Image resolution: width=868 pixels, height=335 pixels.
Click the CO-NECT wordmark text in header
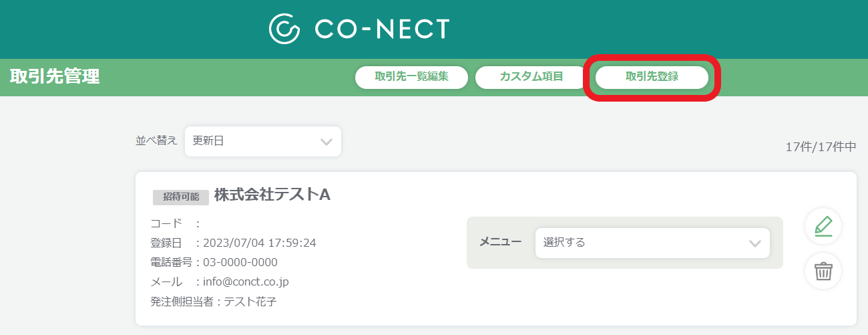[382, 29]
